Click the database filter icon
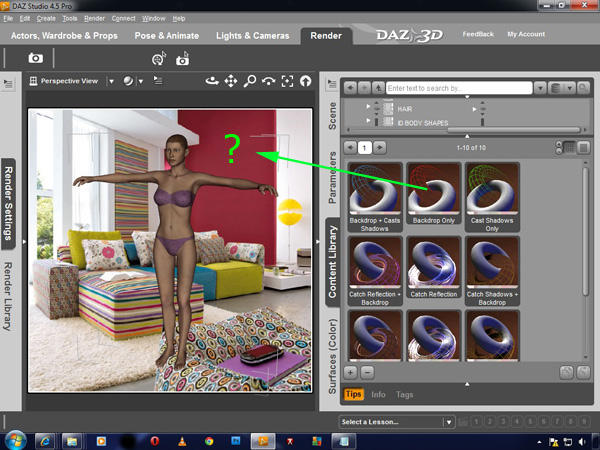The image size is (600, 450). 556,88
